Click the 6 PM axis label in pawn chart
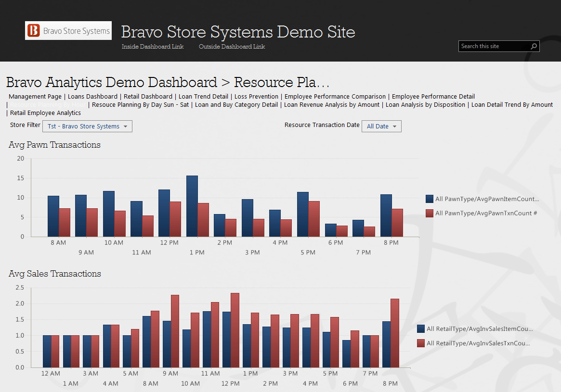The height and width of the screenshot is (392, 561). 336,242
